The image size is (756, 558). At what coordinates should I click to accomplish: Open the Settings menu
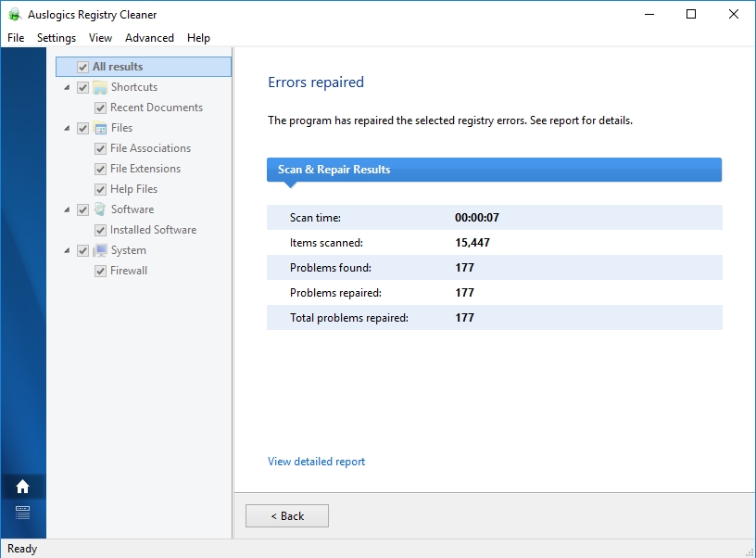click(57, 38)
